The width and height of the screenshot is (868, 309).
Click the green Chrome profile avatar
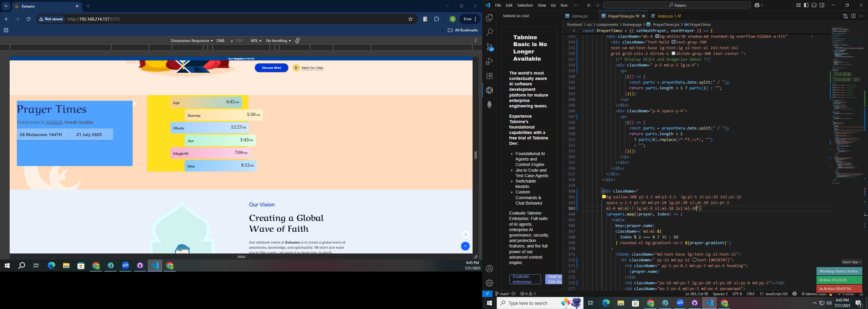point(452,19)
